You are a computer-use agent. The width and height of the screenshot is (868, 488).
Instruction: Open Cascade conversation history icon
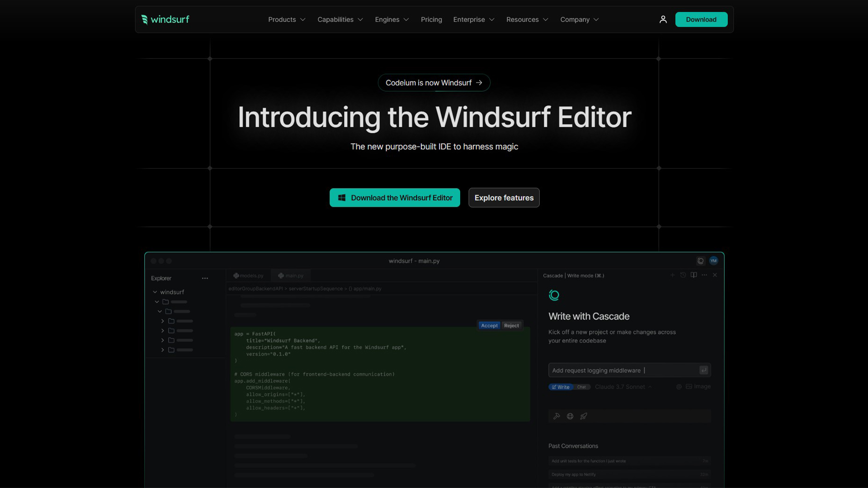click(x=683, y=275)
